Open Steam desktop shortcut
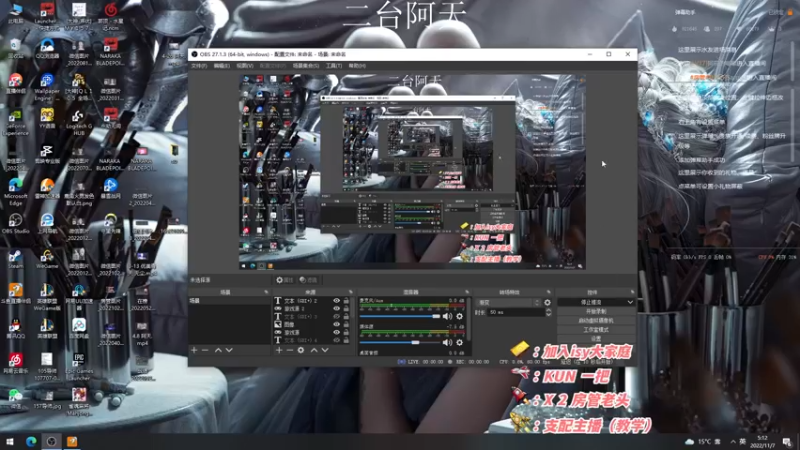This screenshot has width=800, height=450. [15, 259]
